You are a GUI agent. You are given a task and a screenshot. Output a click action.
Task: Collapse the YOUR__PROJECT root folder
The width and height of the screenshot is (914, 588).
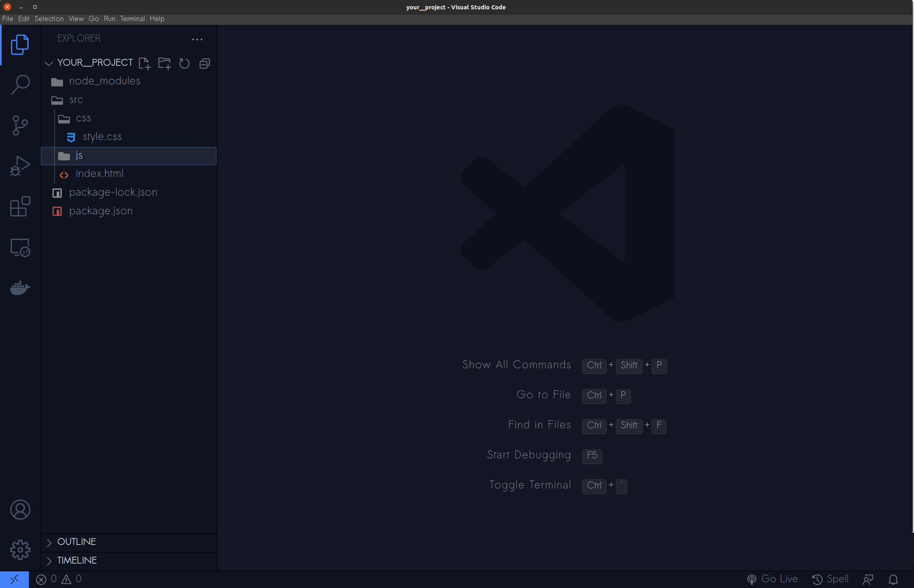click(x=49, y=63)
